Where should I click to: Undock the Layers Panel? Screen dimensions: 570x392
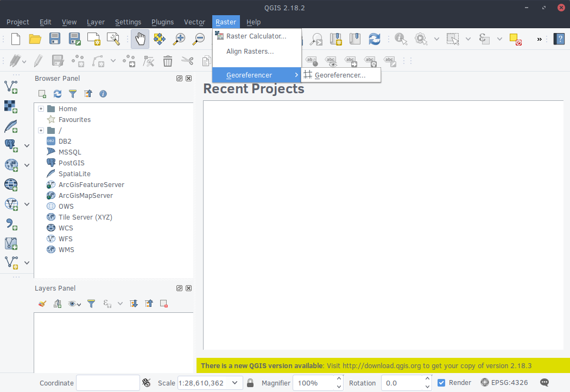click(179, 288)
